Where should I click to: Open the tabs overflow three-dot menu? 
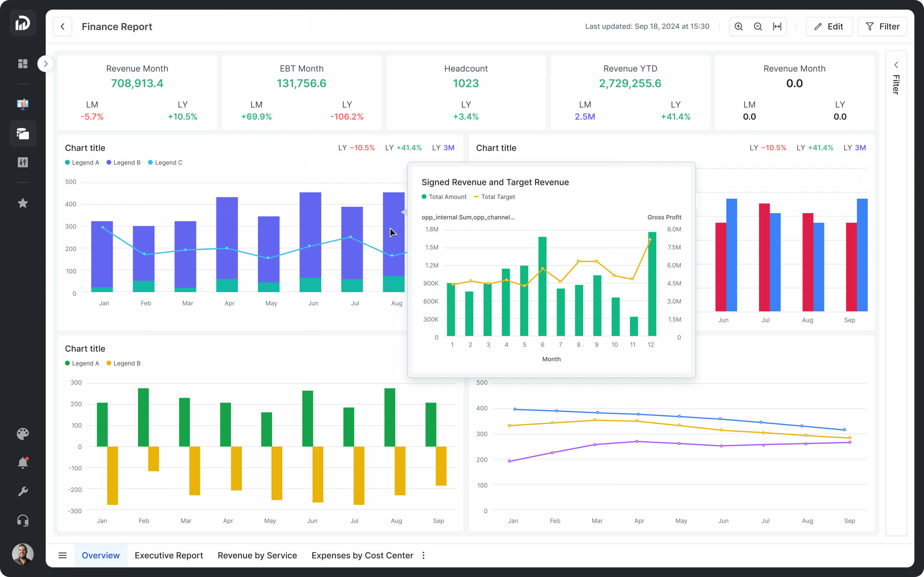423,555
